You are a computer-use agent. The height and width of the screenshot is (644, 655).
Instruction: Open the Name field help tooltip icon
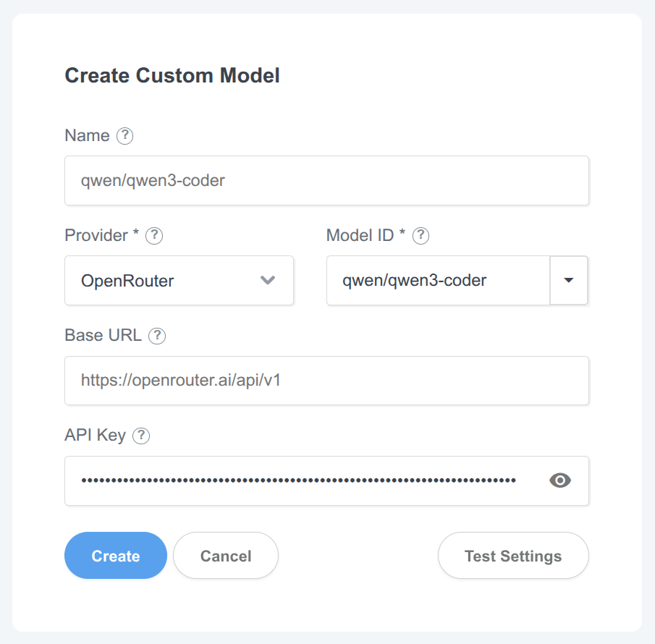pyautogui.click(x=124, y=136)
